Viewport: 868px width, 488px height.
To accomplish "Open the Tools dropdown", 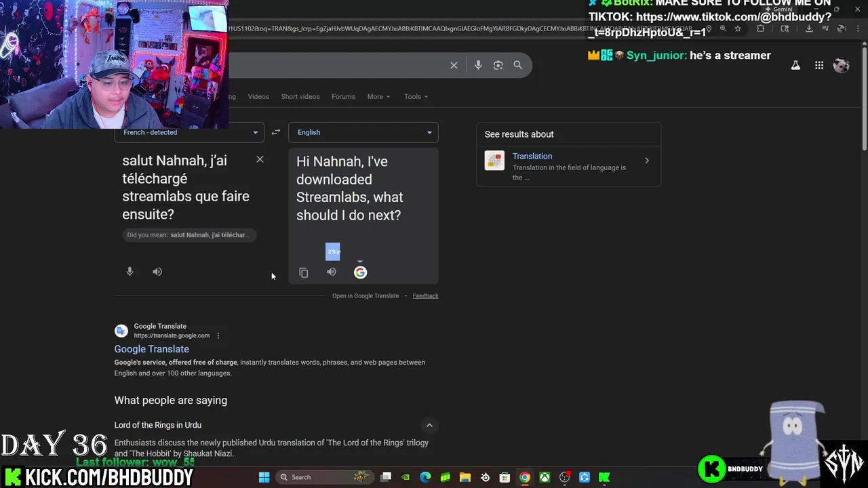I will point(416,96).
